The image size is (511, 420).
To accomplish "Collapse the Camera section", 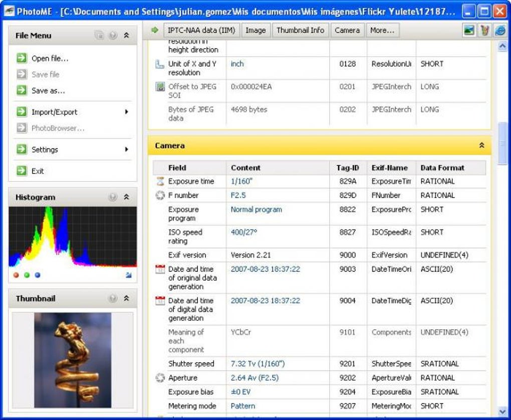I will [x=481, y=145].
